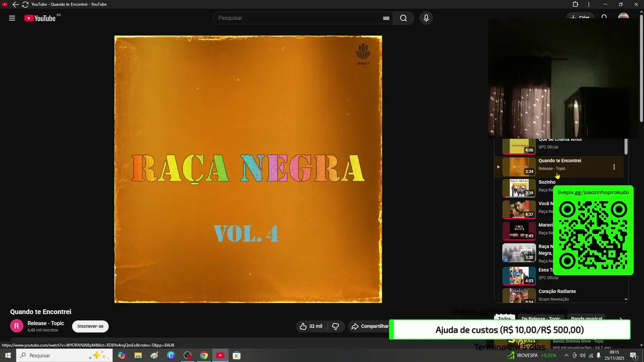The width and height of the screenshot is (644, 362).
Task: Launch Copilot from the taskbar
Action: click(x=121, y=355)
